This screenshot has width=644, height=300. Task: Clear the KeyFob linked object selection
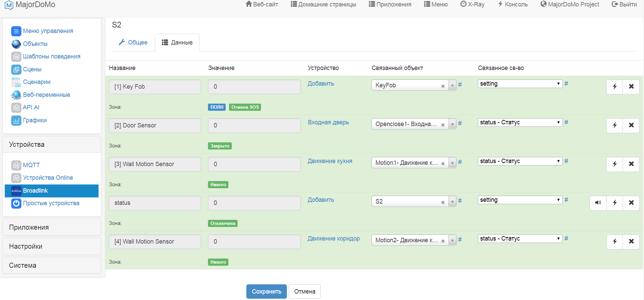443,86
